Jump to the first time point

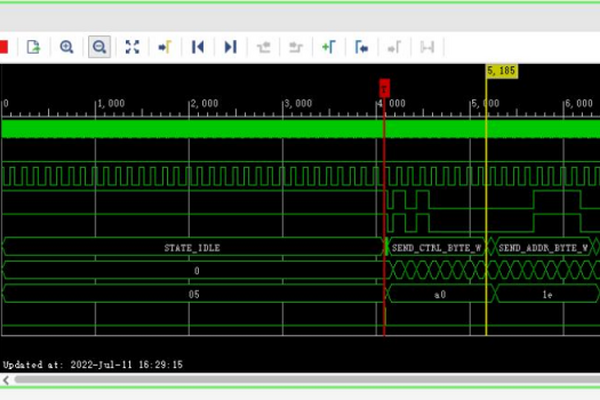(x=198, y=46)
